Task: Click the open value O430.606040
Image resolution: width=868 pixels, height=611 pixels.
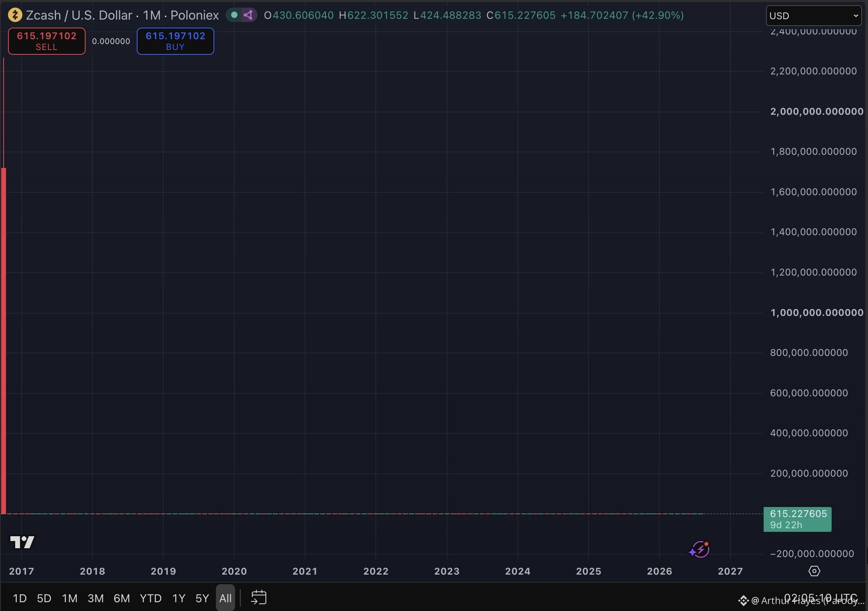Action: pos(299,15)
